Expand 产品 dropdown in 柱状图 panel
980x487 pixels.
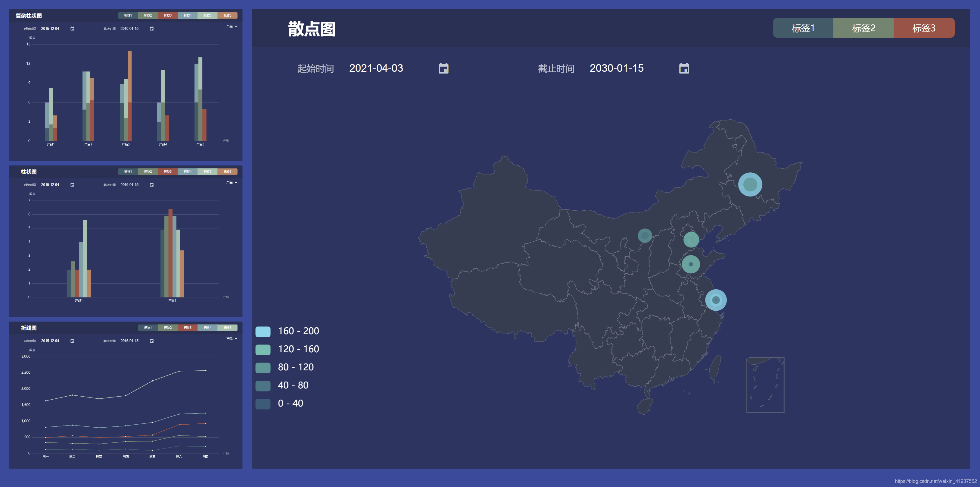pos(232,182)
